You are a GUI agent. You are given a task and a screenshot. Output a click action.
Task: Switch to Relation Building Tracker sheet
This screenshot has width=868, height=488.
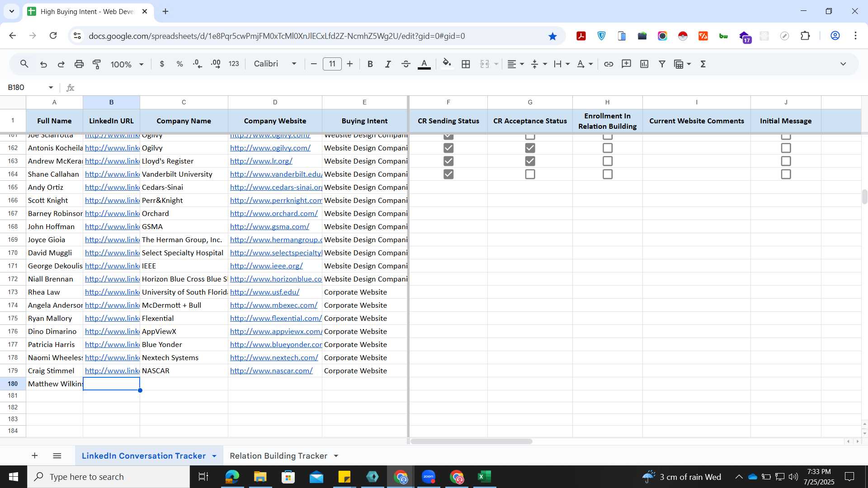278,456
